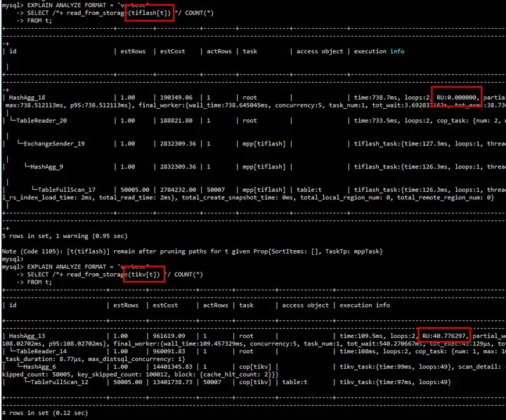Click the time:733.5ms execution info

tap(375, 121)
